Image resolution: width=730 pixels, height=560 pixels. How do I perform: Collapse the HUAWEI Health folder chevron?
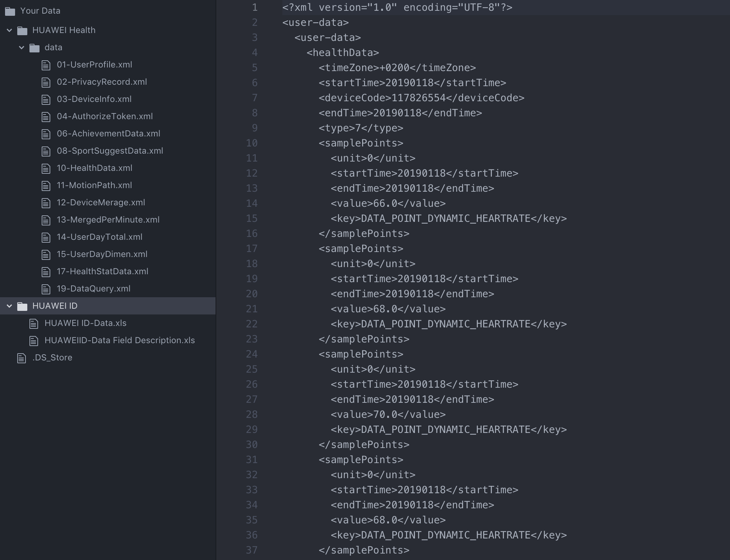pos(10,31)
